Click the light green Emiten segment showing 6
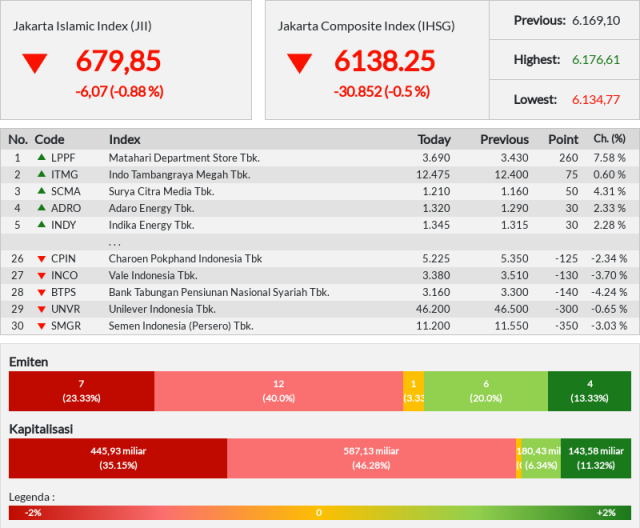 tap(486, 391)
